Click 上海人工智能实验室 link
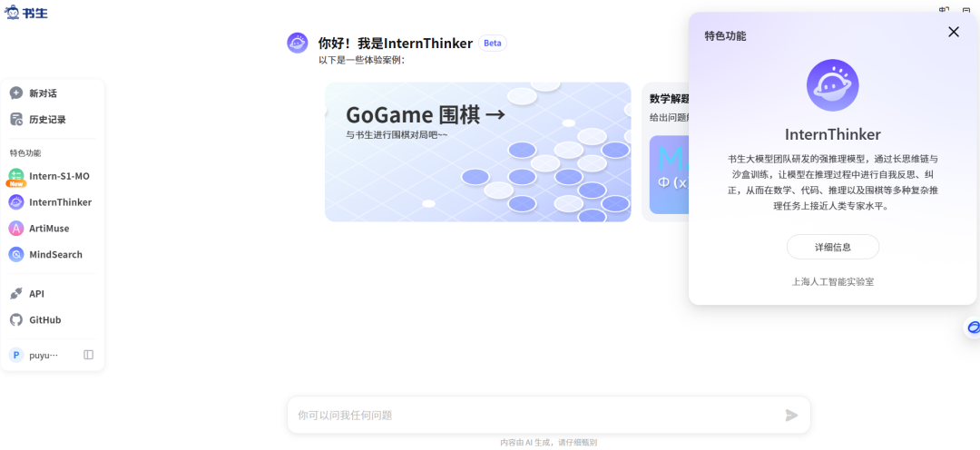Image resolution: width=980 pixels, height=450 pixels. click(832, 282)
